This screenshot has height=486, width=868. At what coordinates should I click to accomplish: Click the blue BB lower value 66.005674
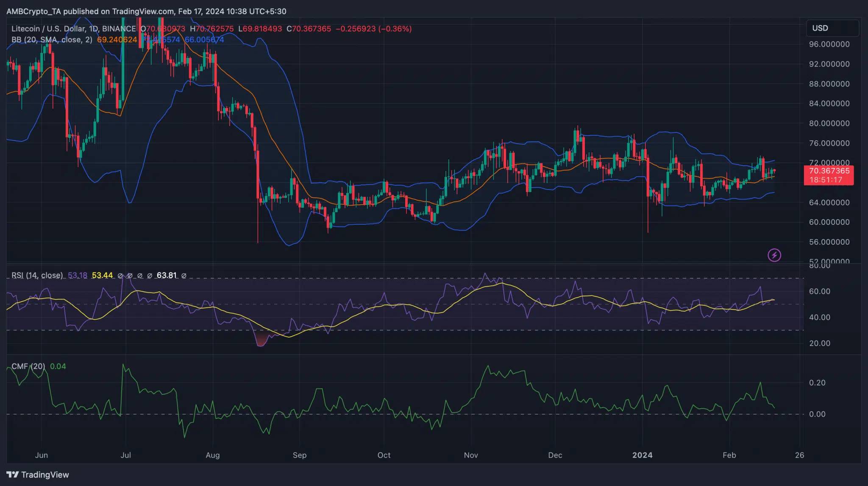pyautogui.click(x=204, y=39)
